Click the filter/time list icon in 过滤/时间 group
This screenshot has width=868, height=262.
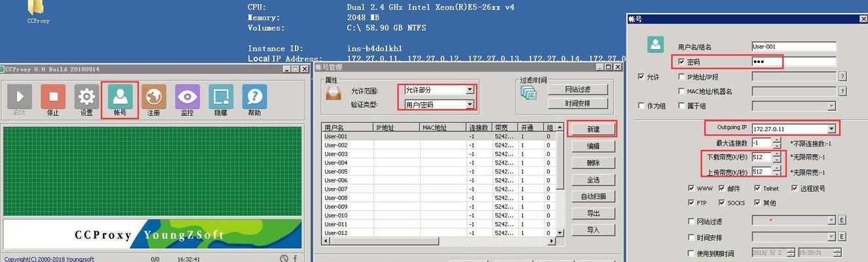pos(528,93)
